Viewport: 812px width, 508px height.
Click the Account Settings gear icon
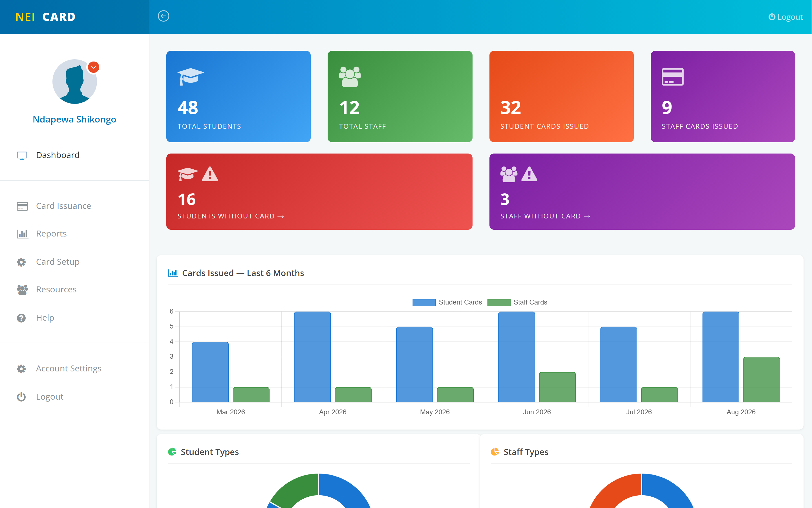tap(21, 369)
